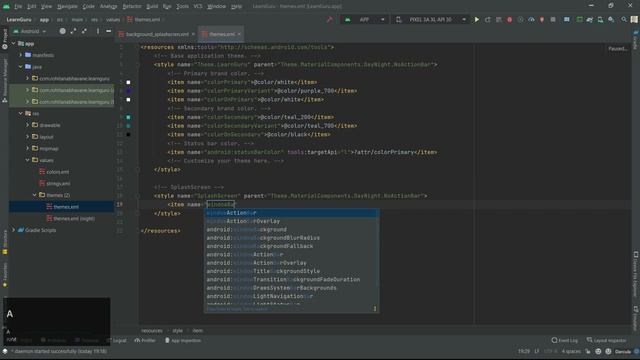Open the Project tool window side tab
This screenshot has height=360, width=640.
[x=4, y=39]
